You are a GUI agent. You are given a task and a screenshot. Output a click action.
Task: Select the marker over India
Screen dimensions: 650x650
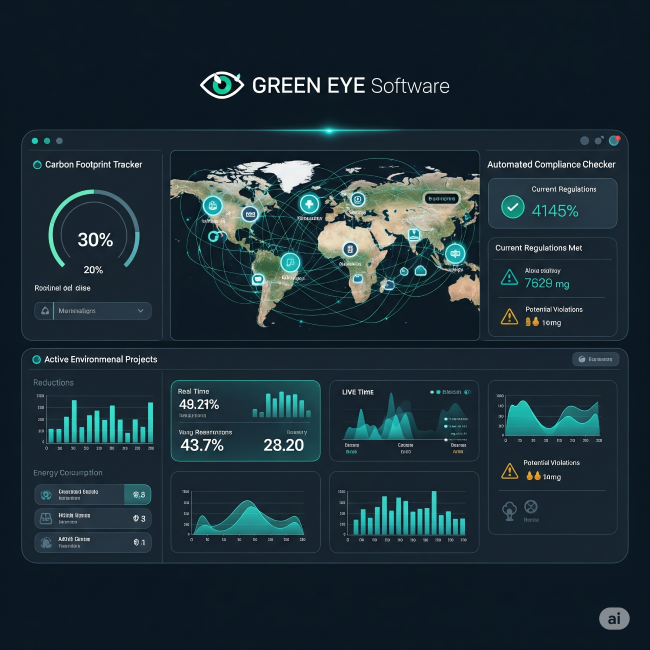pyautogui.click(x=414, y=235)
